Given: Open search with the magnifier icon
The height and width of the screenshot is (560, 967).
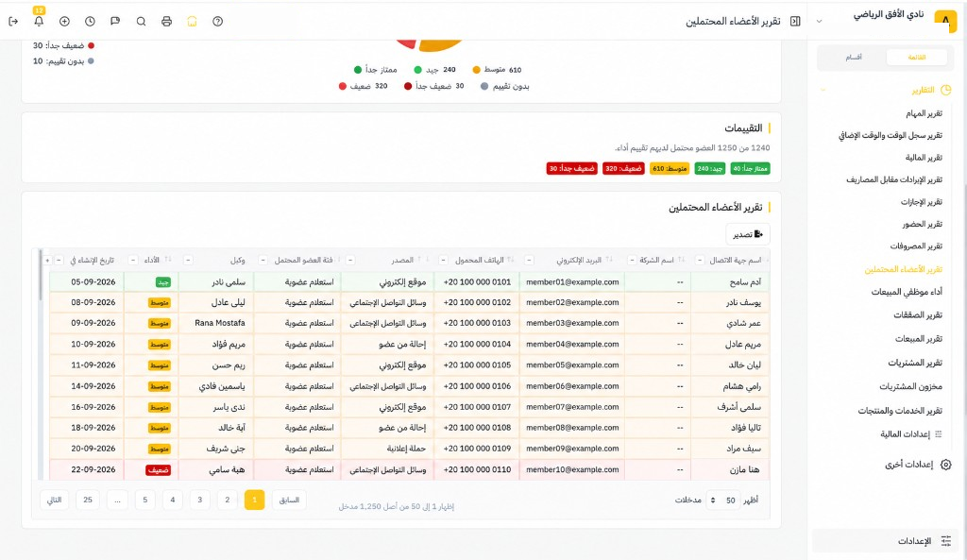Looking at the screenshot, I should (142, 21).
